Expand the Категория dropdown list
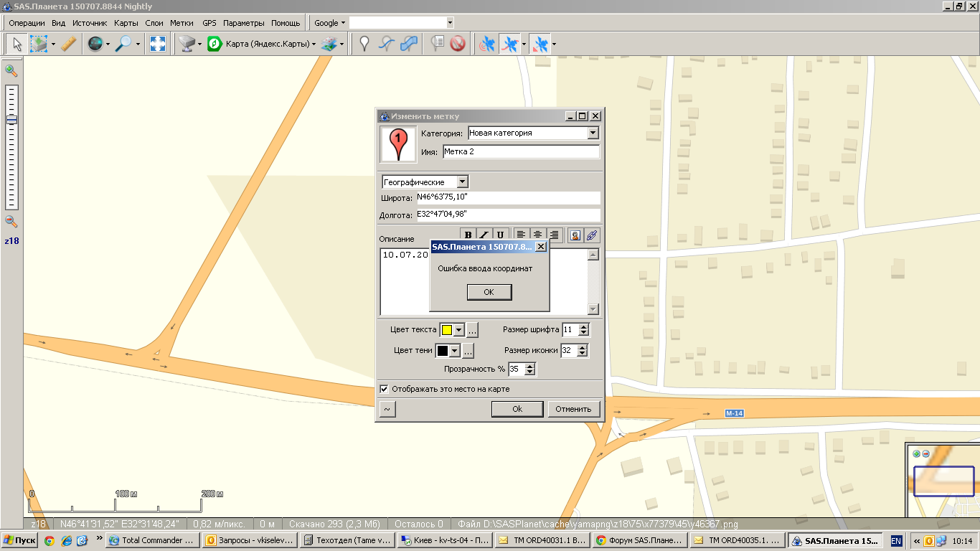The height and width of the screenshot is (551, 980). coord(593,133)
